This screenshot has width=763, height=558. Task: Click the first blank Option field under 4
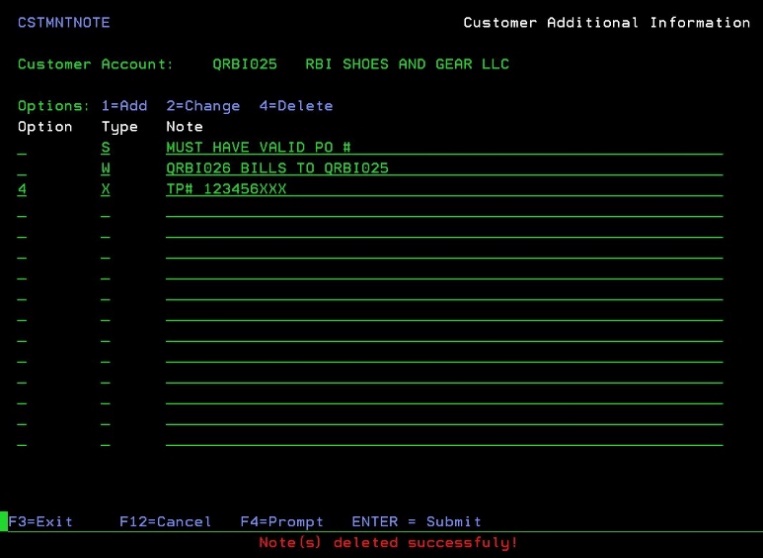coord(22,210)
